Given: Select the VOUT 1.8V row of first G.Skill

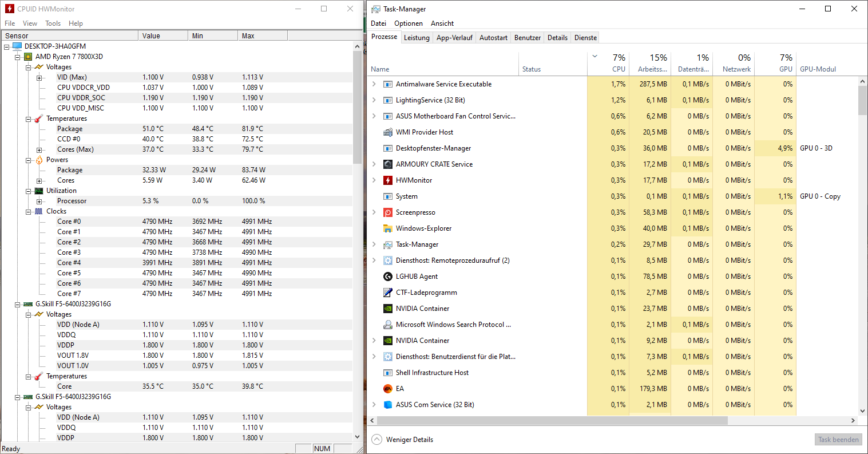Looking at the screenshot, I should point(176,356).
